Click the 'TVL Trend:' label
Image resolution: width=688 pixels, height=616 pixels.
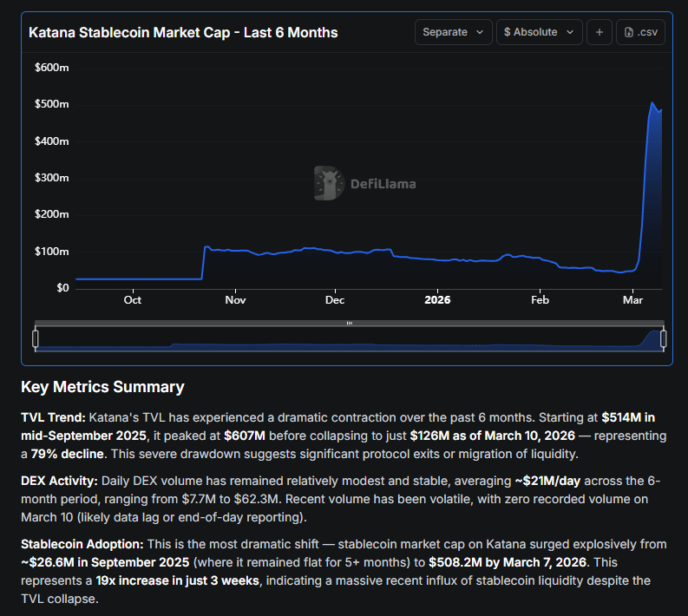tap(53, 417)
